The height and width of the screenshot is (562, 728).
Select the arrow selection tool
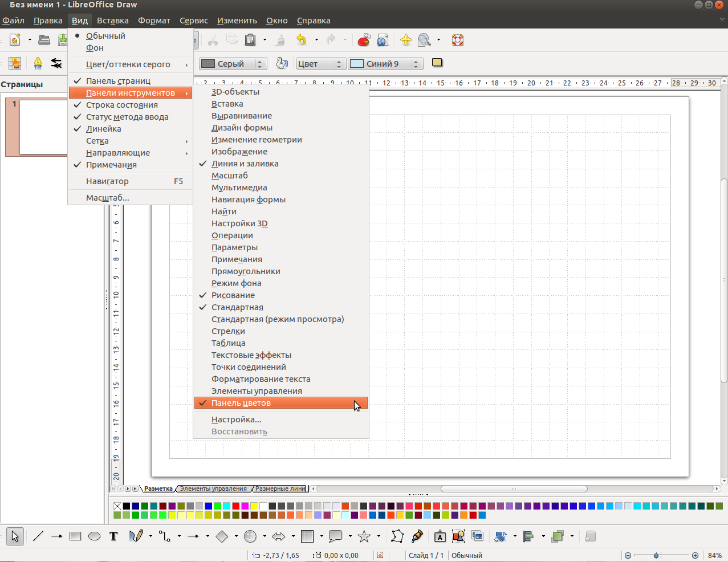15,536
